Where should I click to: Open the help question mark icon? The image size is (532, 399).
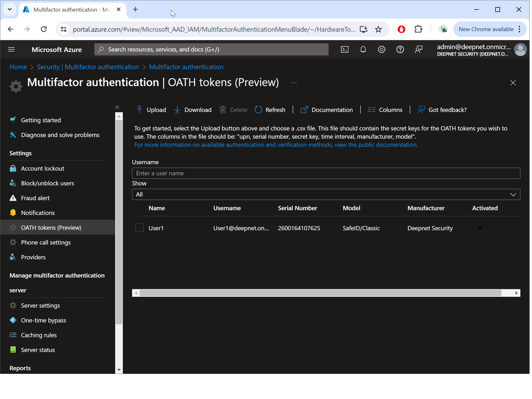pyautogui.click(x=400, y=49)
